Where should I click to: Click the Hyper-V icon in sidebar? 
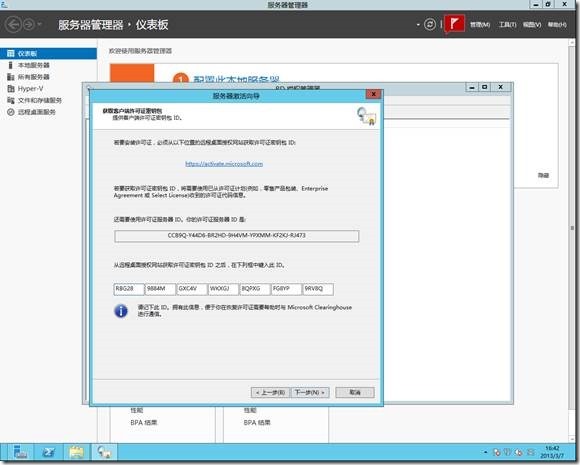(11, 89)
